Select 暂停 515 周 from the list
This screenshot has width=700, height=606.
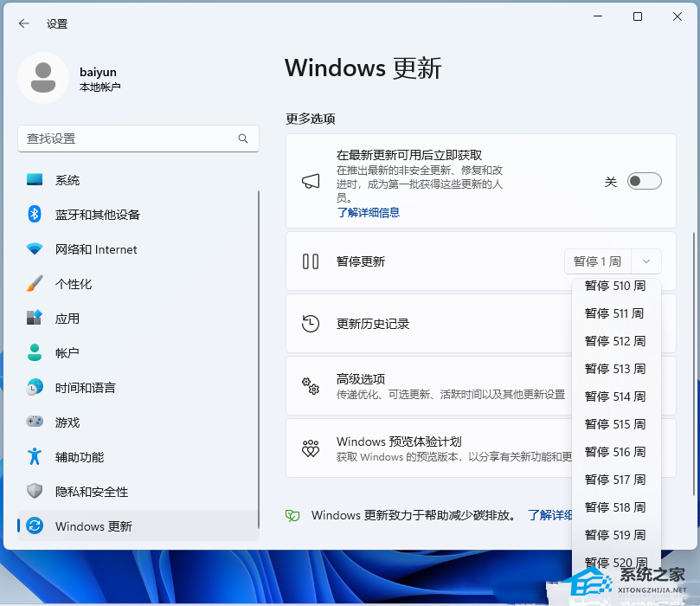point(615,424)
